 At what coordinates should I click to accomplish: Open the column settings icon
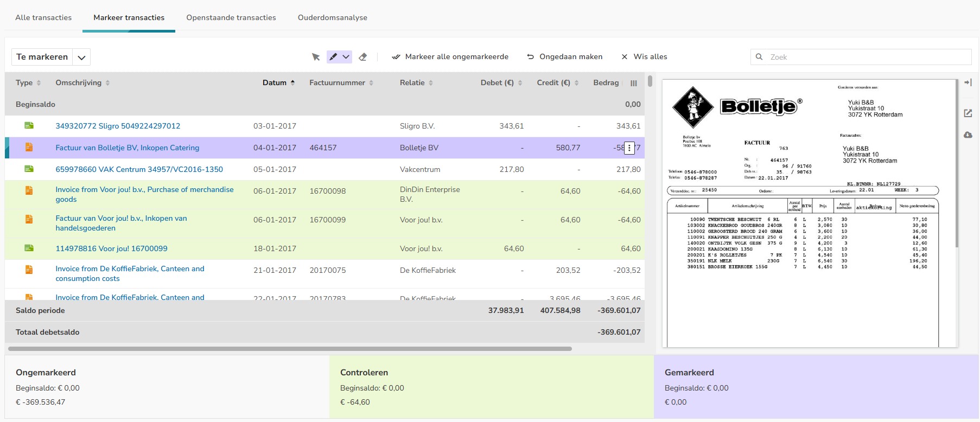click(x=634, y=84)
